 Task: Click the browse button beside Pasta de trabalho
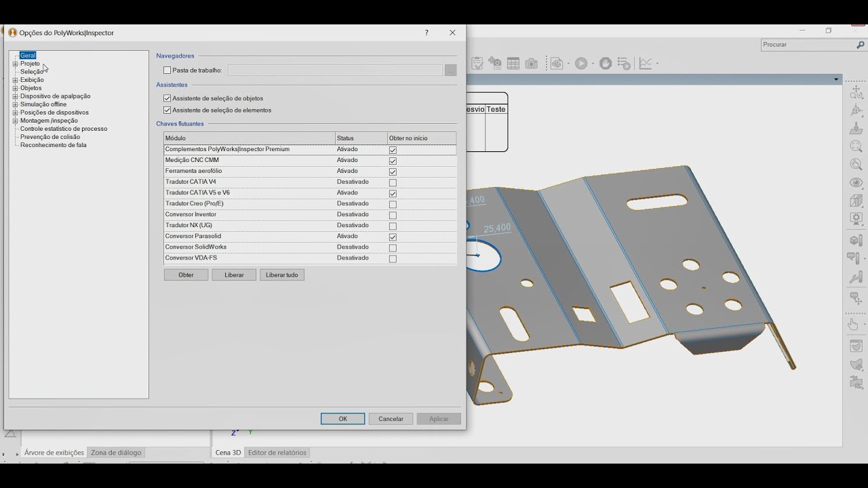coord(450,70)
